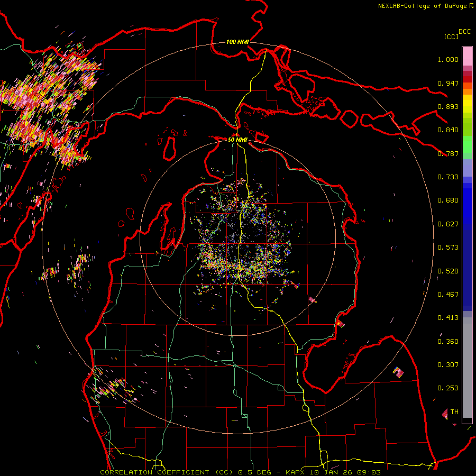476x476 pixels.
Task: Click the 100 NMI range ring label
Action: 237,42
